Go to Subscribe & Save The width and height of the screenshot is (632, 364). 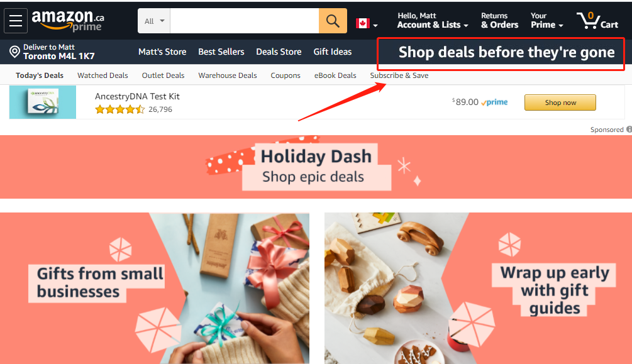pyautogui.click(x=399, y=75)
